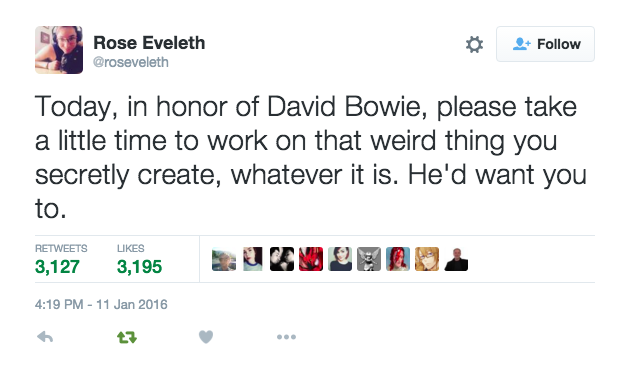Open the red abstract avatar

[311, 259]
